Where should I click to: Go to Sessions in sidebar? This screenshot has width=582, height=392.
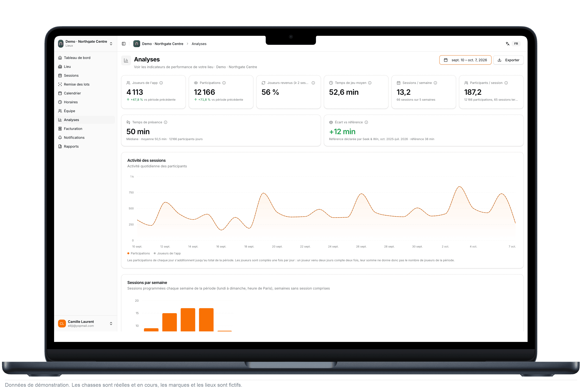pyautogui.click(x=85, y=76)
